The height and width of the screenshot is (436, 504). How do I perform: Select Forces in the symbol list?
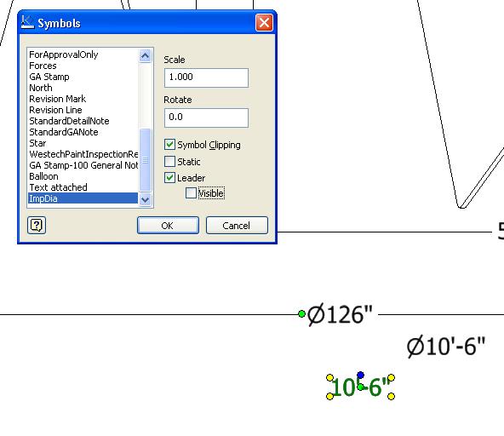tap(83, 66)
